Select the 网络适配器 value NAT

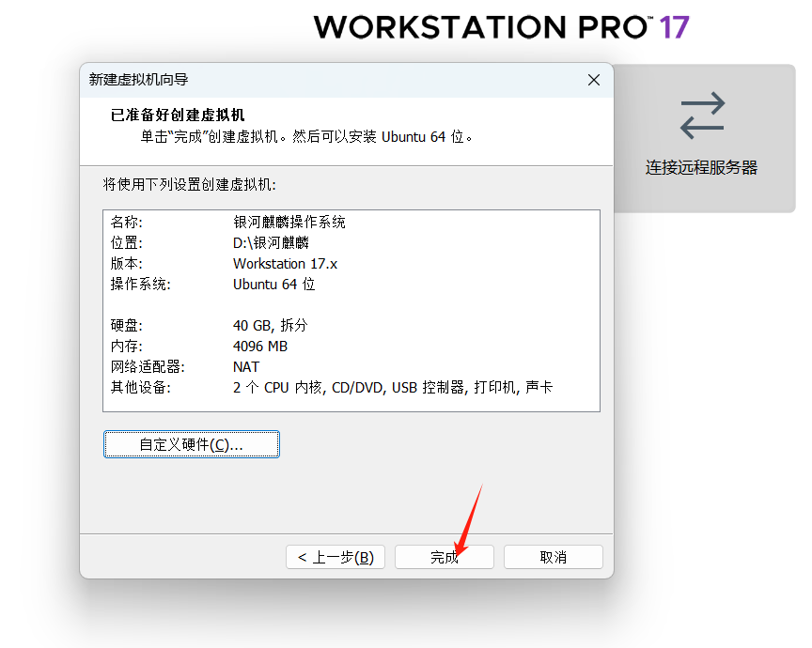click(x=246, y=367)
